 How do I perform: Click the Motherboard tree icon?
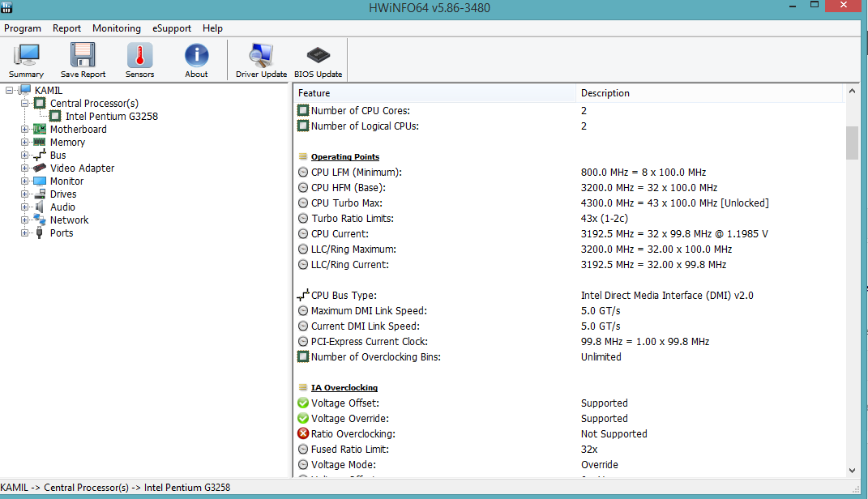click(40, 129)
